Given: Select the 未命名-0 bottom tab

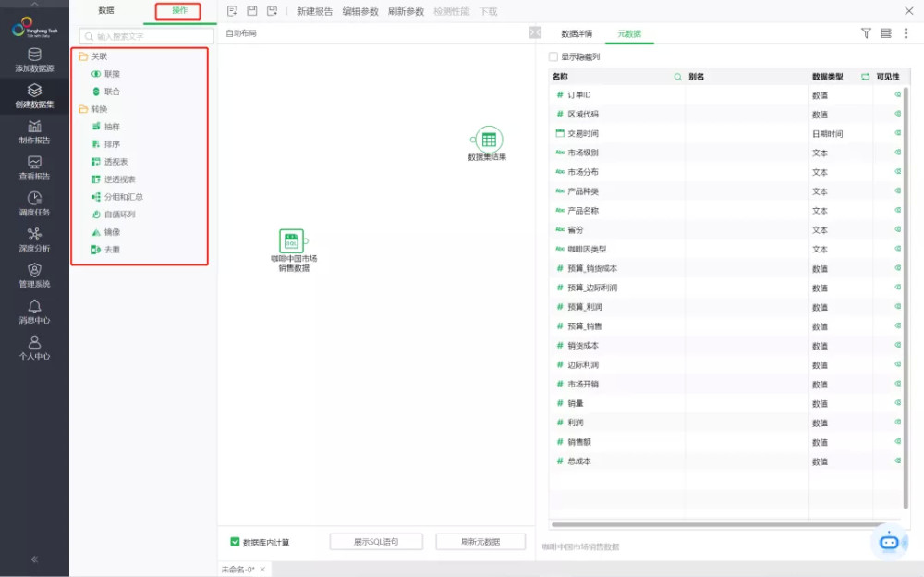Looking at the screenshot, I should coord(237,570).
